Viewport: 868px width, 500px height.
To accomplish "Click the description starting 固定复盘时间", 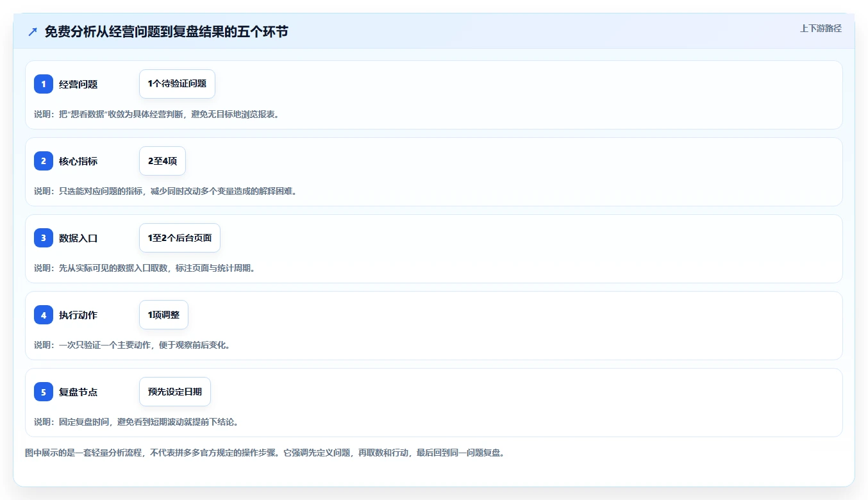I will (x=137, y=422).
